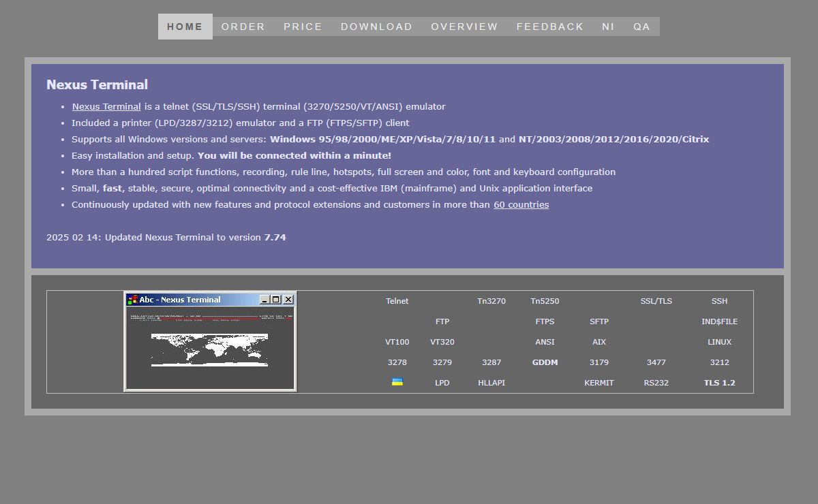Click the NI menu item

point(608,27)
